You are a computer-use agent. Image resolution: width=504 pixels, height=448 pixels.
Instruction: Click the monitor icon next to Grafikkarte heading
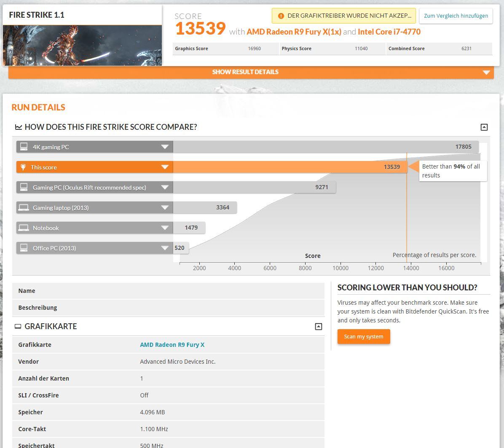(x=18, y=327)
